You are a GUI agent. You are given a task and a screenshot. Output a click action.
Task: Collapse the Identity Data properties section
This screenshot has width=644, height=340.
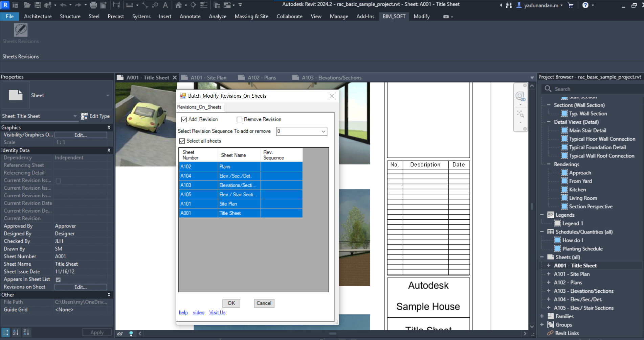[x=109, y=150]
